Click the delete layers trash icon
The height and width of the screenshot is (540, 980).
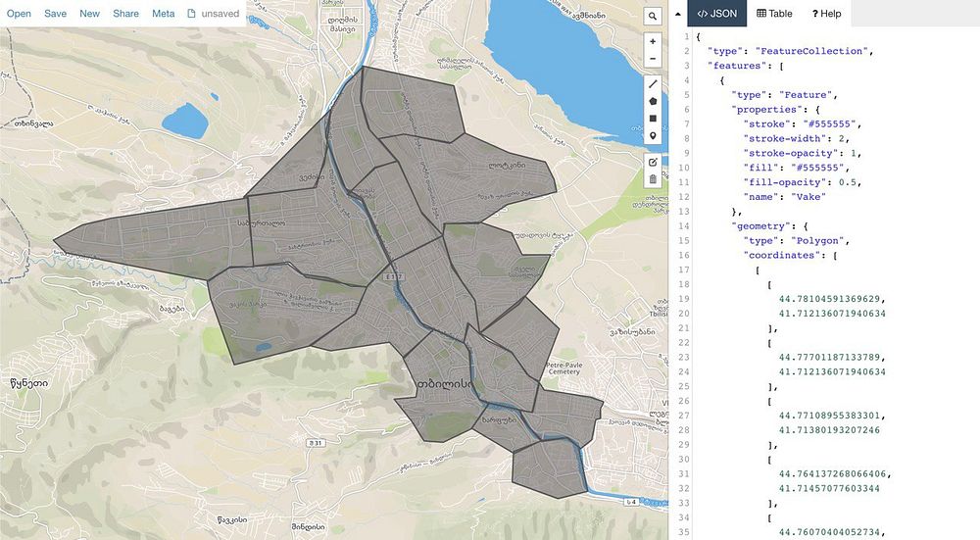653,179
